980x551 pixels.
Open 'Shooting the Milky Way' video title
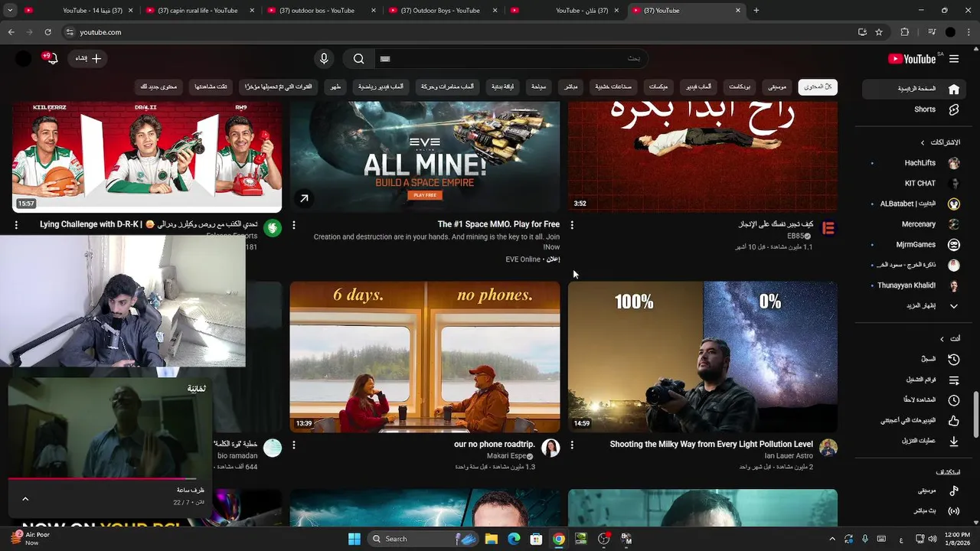coord(711,445)
